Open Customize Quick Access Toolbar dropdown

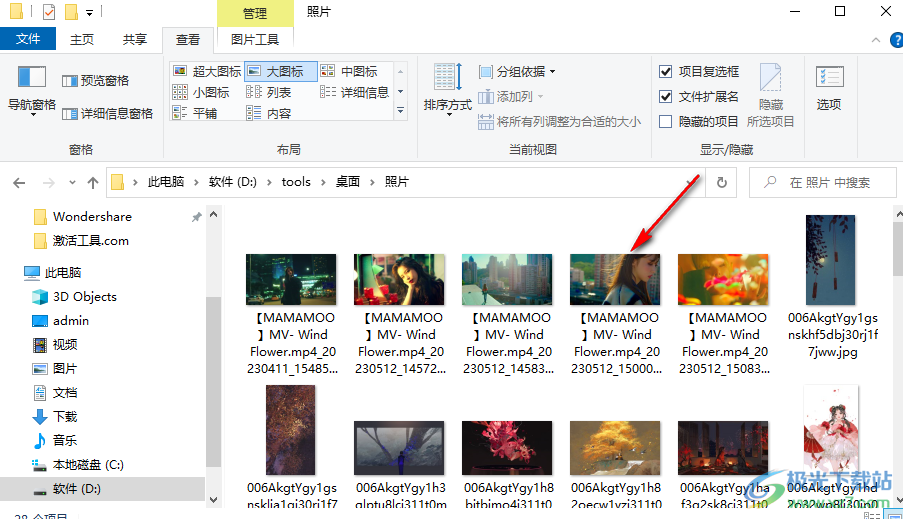[89, 12]
